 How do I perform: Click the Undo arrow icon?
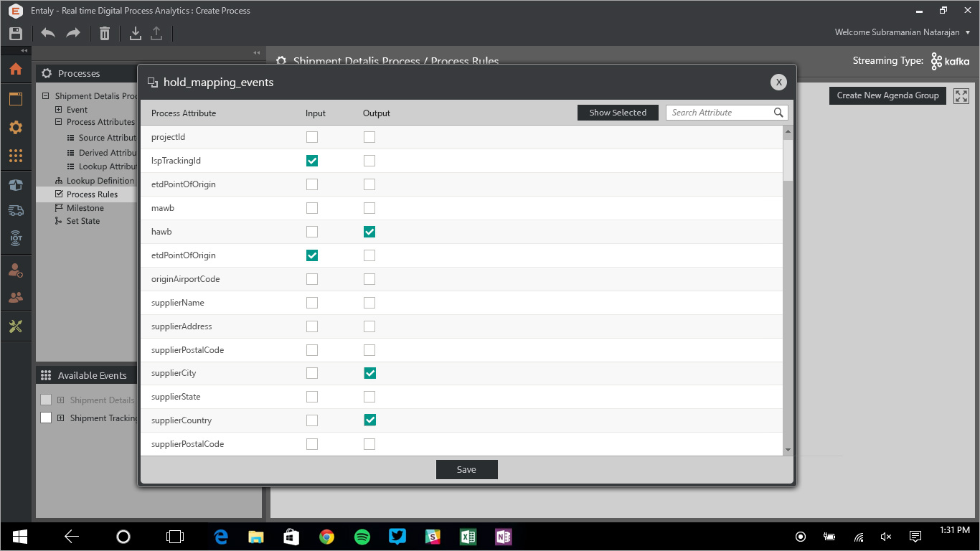pyautogui.click(x=48, y=33)
